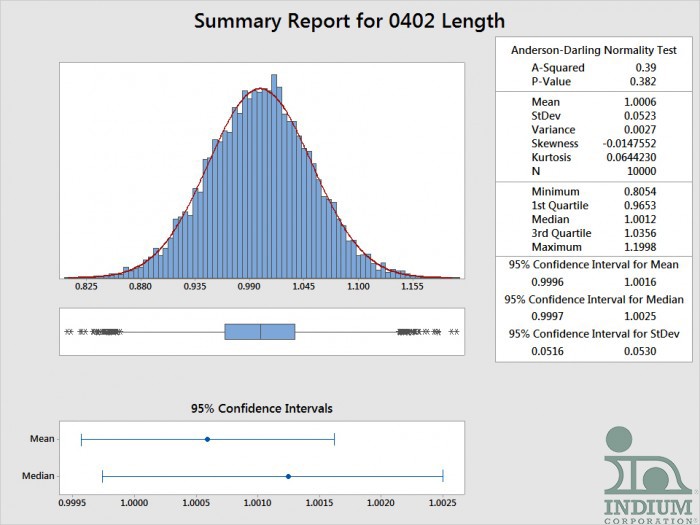Viewport: 700px width, 525px height.
Task: Select the Kurtosis value 0.0644230
Action: (631, 157)
